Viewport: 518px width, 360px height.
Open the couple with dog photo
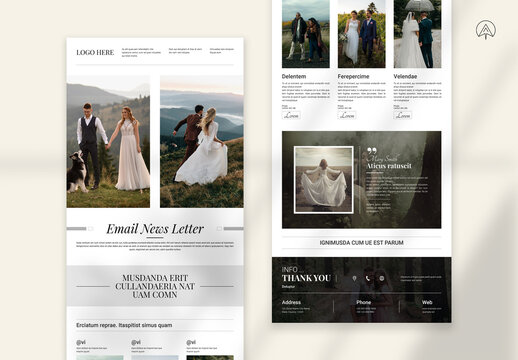tap(108, 142)
